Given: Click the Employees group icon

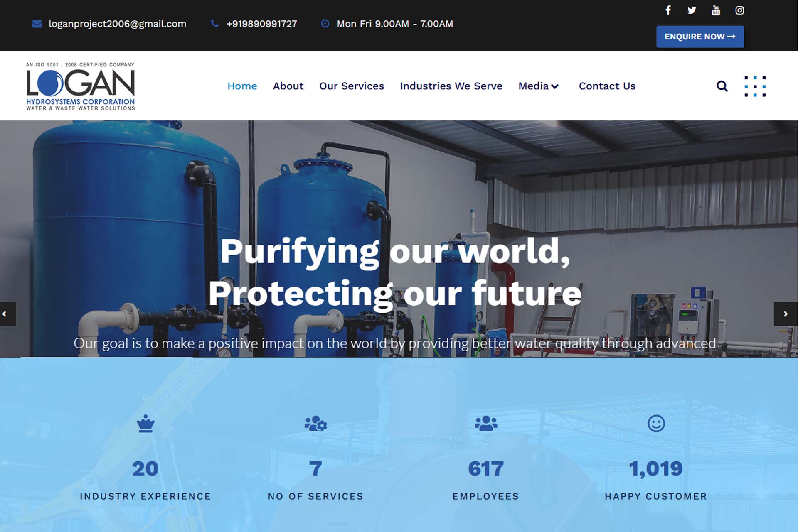Looking at the screenshot, I should click(485, 424).
